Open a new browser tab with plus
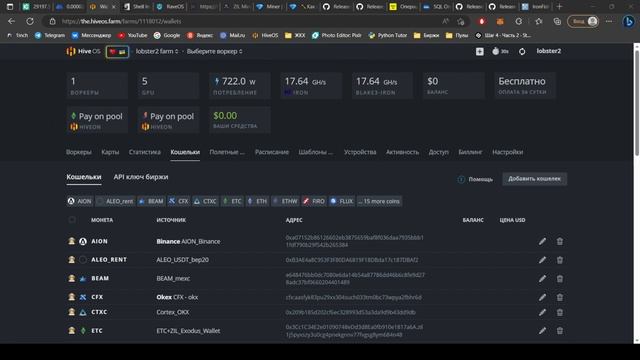This screenshot has width=640, height=360. click(x=560, y=7)
